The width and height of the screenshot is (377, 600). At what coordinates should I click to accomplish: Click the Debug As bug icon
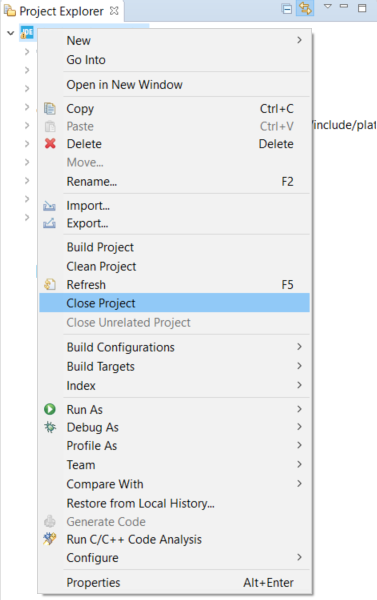50,427
